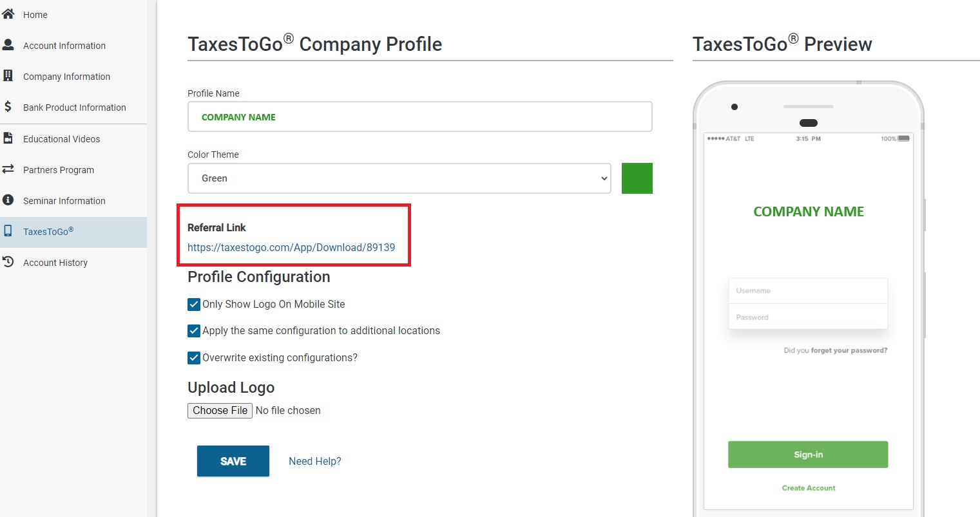Click the Account Information person icon
The width and height of the screenshot is (980, 517).
click(x=8, y=44)
